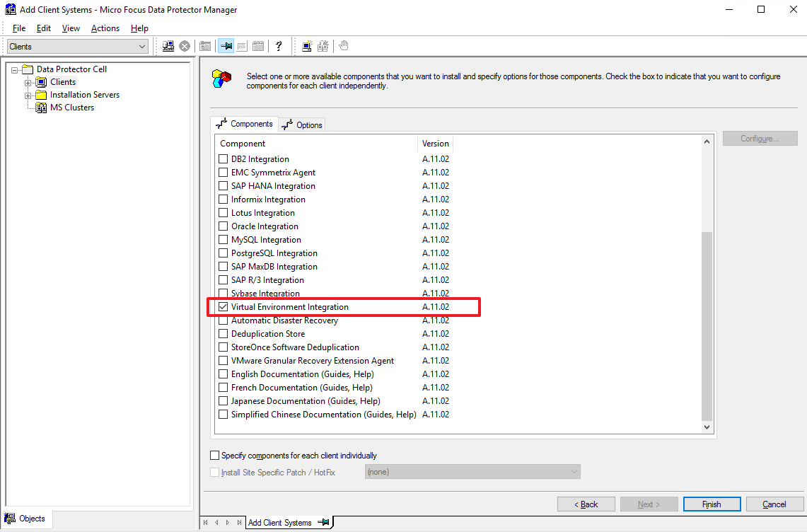The width and height of the screenshot is (807, 532).
Task: Click previous-tab navigation arrow at bottom
Action: 216,522
